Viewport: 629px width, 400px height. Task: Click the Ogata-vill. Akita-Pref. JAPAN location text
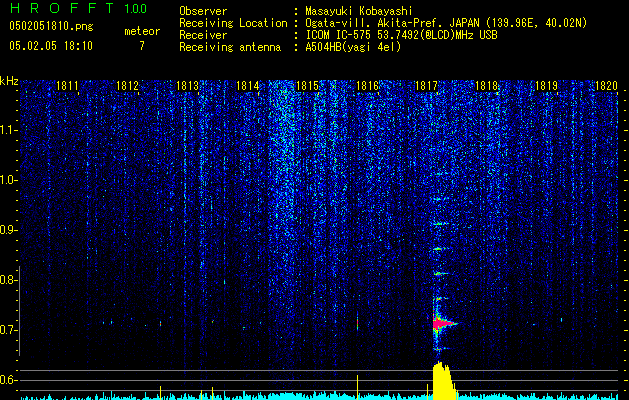(x=446, y=23)
